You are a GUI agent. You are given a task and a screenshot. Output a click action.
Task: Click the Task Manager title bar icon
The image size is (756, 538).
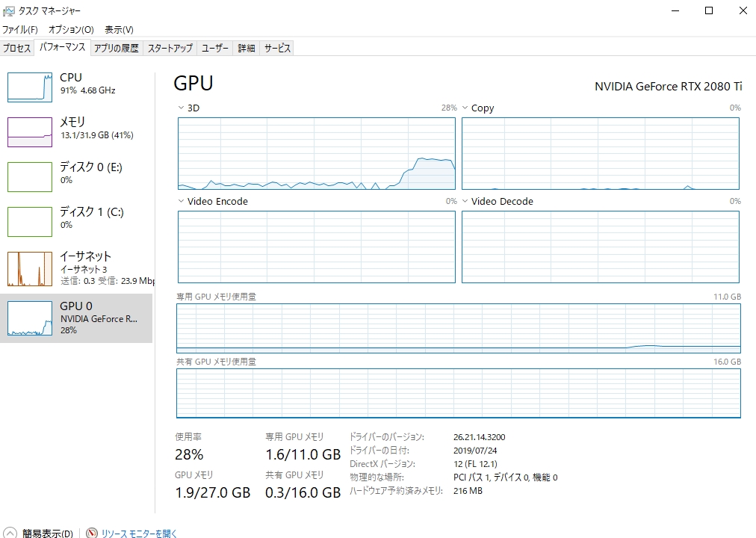[8, 11]
